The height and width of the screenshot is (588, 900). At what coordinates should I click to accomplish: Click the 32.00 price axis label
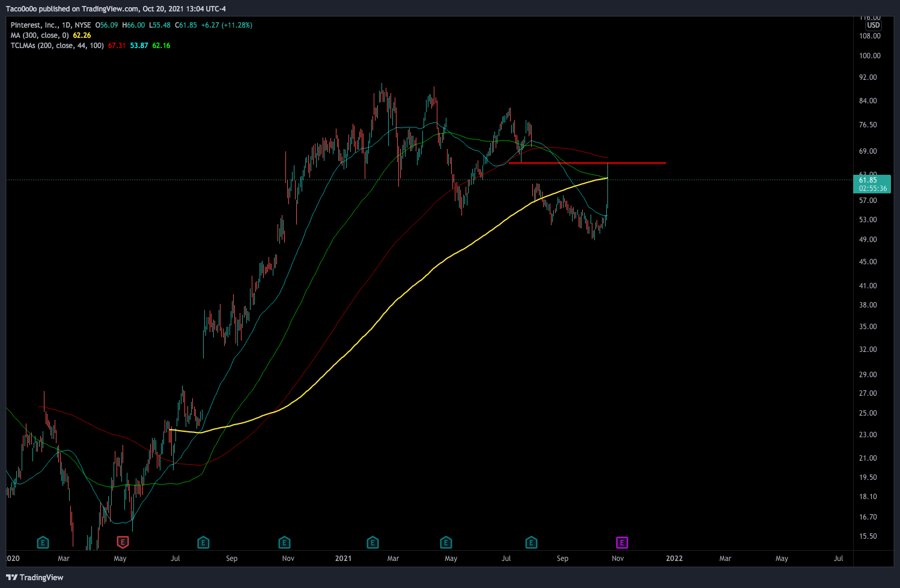(868, 350)
